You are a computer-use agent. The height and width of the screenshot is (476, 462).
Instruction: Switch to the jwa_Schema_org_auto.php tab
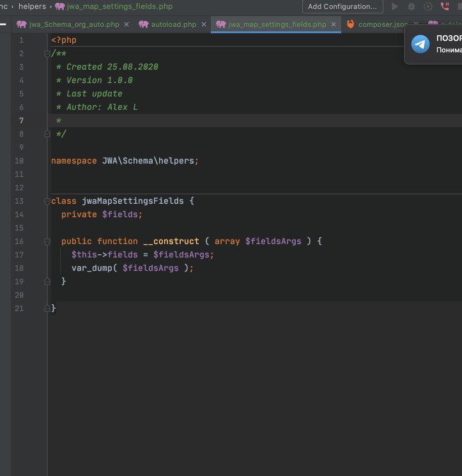(74, 24)
